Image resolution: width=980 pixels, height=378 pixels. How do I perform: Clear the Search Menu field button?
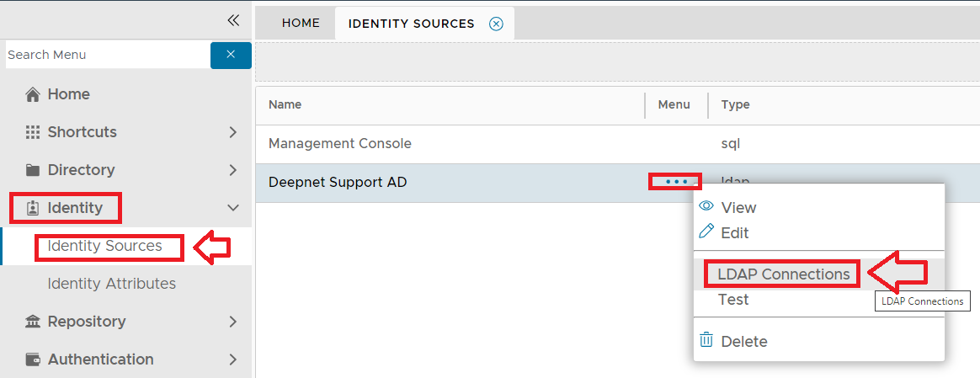tap(231, 55)
